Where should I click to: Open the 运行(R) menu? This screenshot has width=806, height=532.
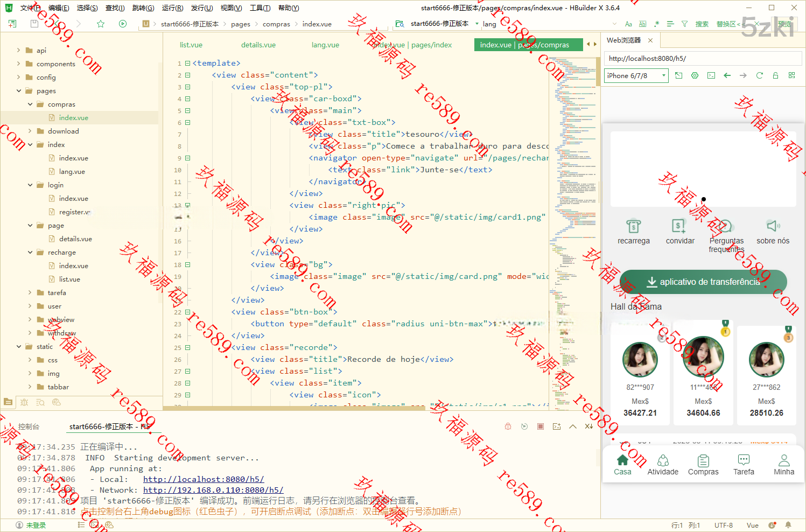(172, 8)
